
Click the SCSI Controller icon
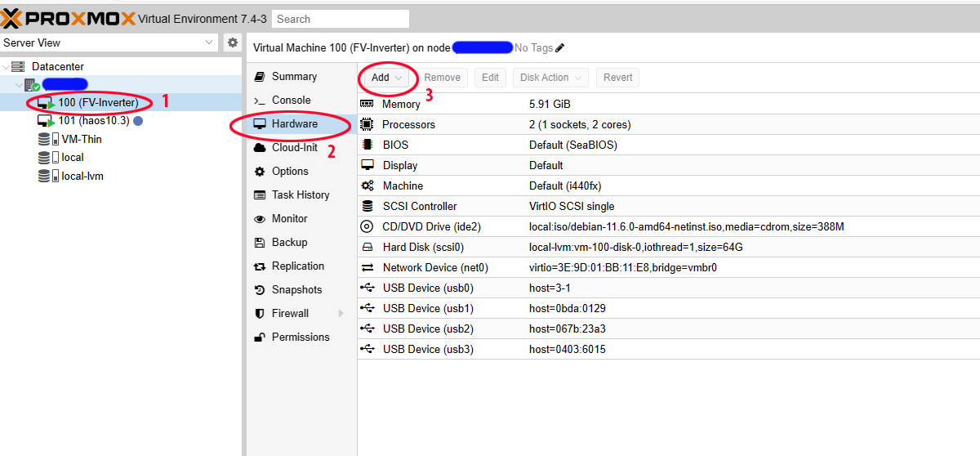point(367,207)
